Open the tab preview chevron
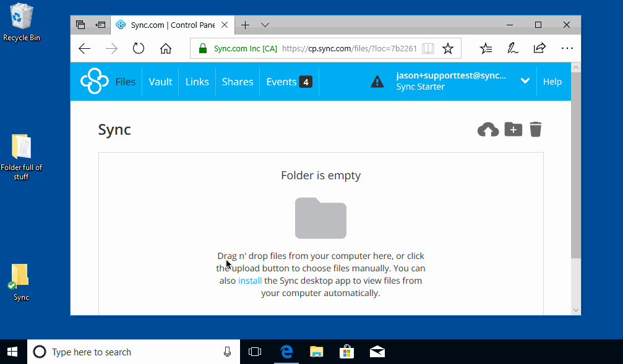Viewport: 623px width, 364px height. [265, 25]
